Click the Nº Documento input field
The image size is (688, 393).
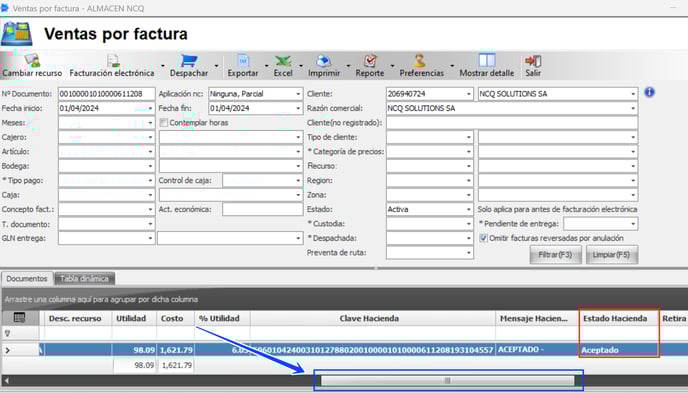[107, 94]
